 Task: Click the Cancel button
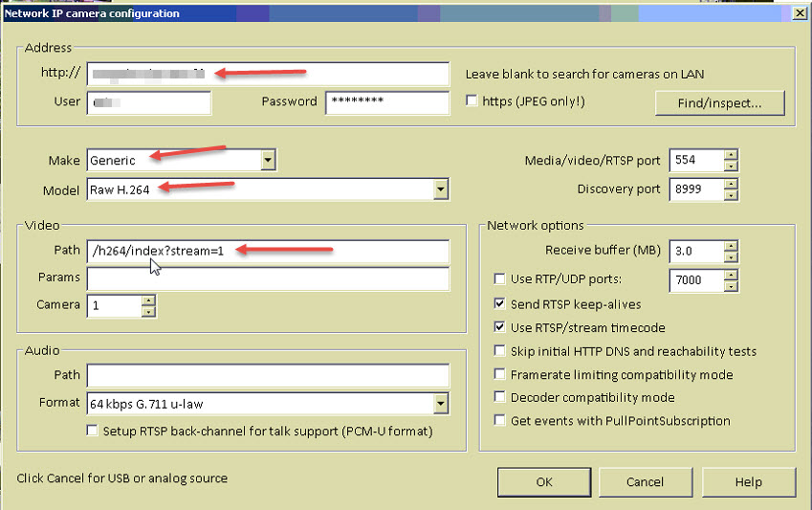click(645, 481)
